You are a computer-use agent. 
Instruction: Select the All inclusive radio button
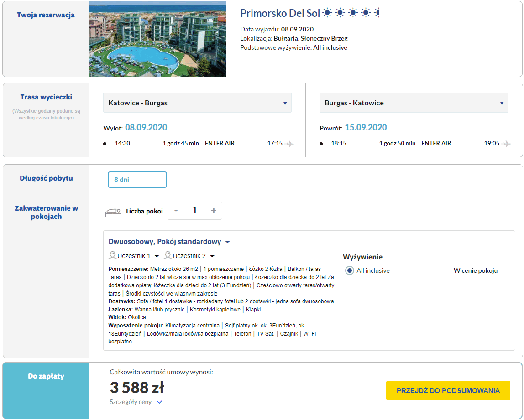click(x=350, y=270)
